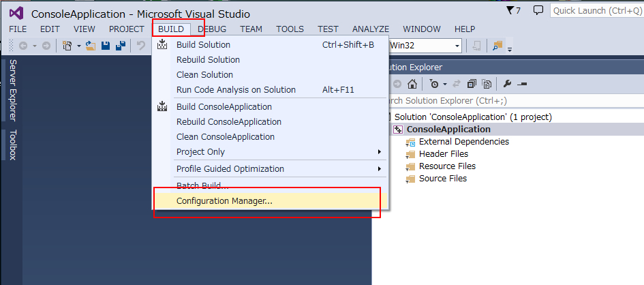
Task: Expand the New Project dropdown arrow
Action: pyautogui.click(x=79, y=46)
